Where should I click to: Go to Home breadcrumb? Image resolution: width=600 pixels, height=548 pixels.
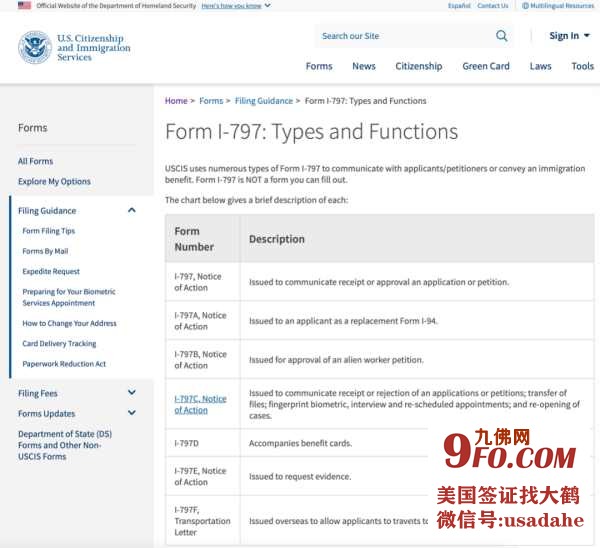(x=176, y=101)
